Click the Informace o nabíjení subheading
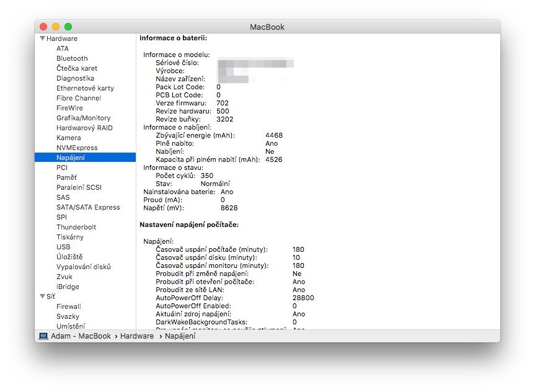 point(177,127)
